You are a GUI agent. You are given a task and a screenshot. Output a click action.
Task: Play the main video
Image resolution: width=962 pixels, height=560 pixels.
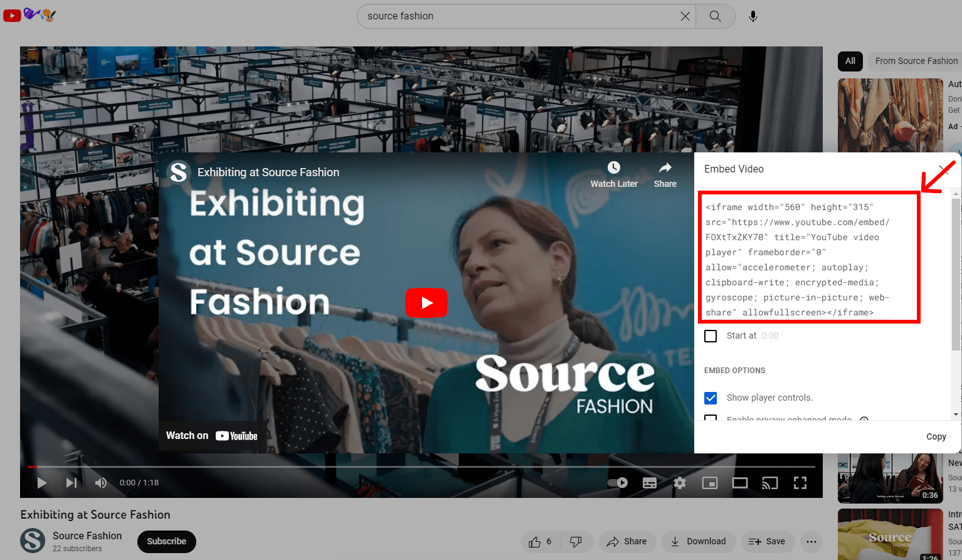coord(42,483)
